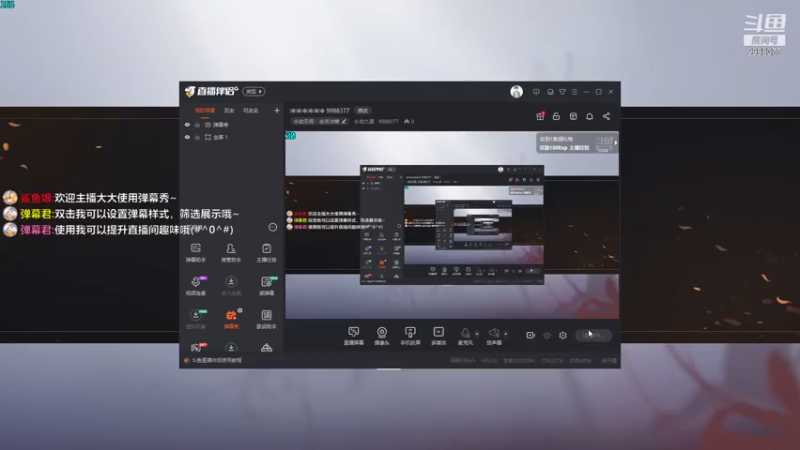800x450 pixels.
Task: Toggle visibility eye of 弹幕秀 source
Action: 187,124
